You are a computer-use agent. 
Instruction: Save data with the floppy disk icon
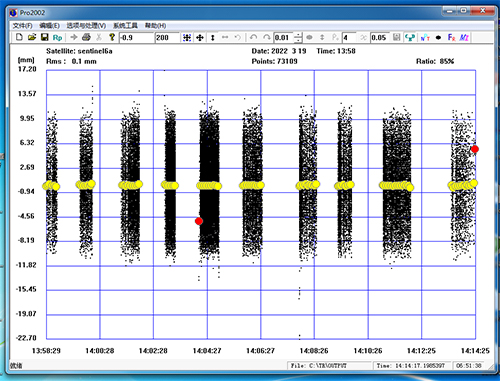click(x=44, y=37)
